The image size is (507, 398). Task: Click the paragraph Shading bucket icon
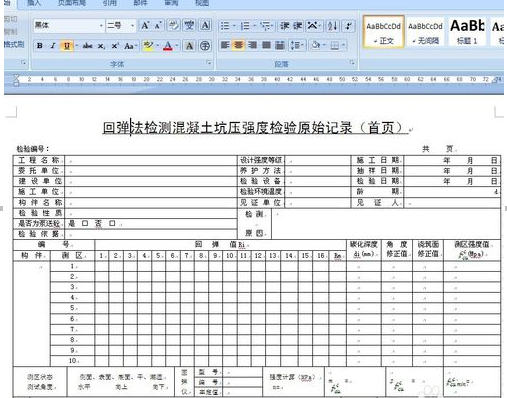pos(315,45)
